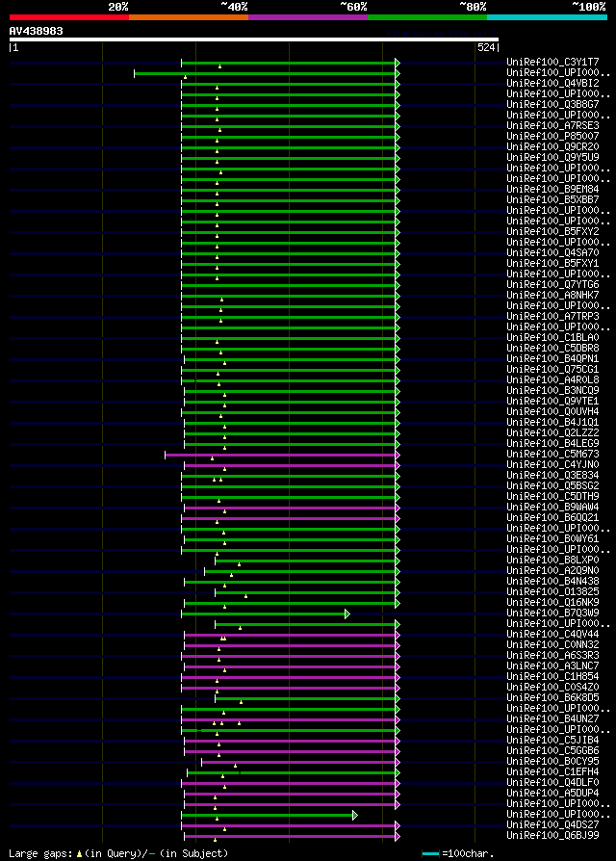
Task: Select the UniRef100_B3NCQ9 label
Action: pos(552,391)
